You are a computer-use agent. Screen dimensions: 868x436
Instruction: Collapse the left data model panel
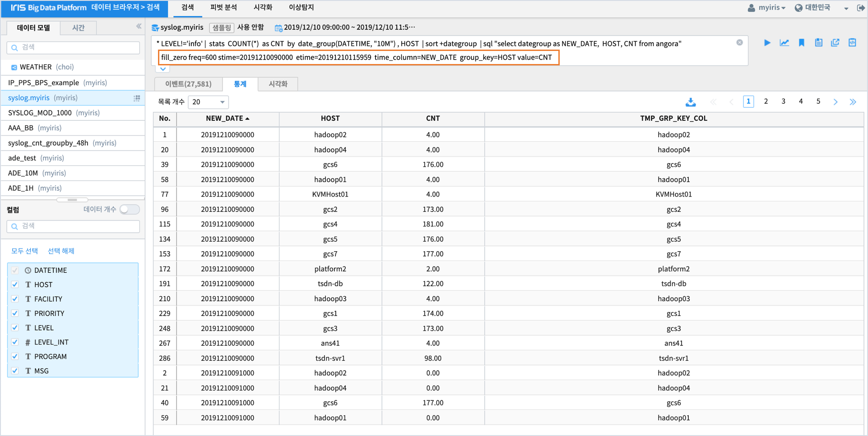tap(139, 26)
